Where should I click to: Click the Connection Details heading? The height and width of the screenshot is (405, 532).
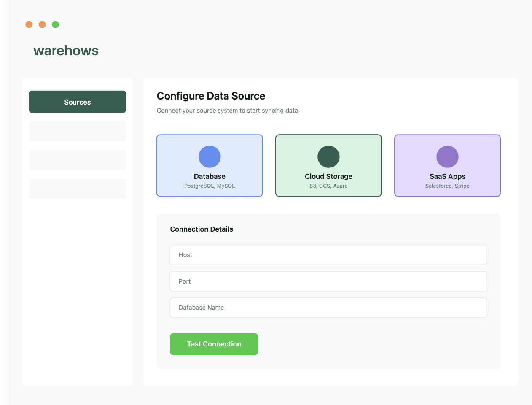click(x=202, y=229)
